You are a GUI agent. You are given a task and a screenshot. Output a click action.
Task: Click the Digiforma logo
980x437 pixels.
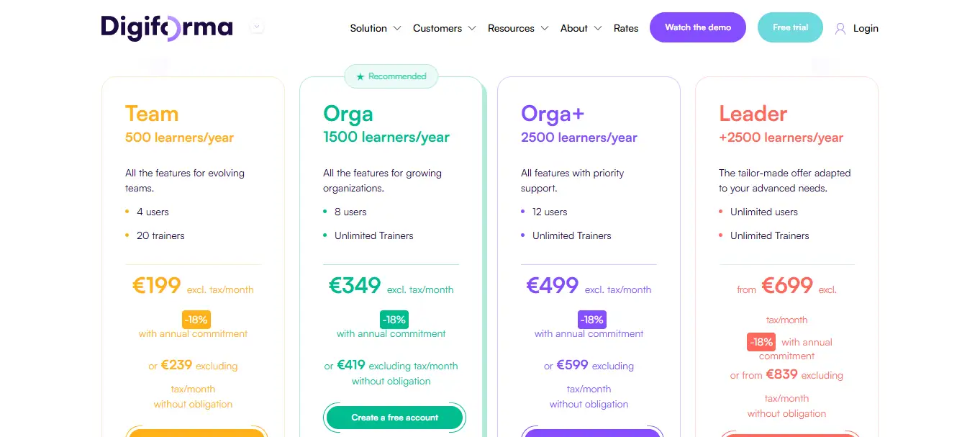(x=167, y=27)
